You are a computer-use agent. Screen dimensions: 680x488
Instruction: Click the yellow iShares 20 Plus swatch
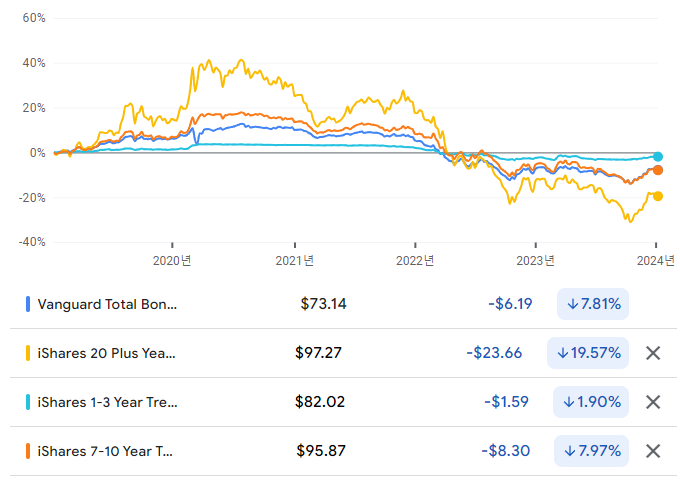pos(28,353)
